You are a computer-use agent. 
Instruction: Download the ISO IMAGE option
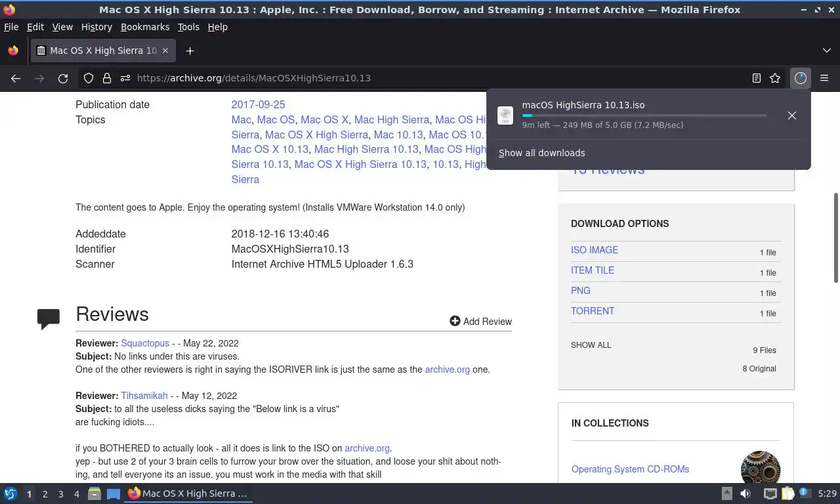[595, 250]
